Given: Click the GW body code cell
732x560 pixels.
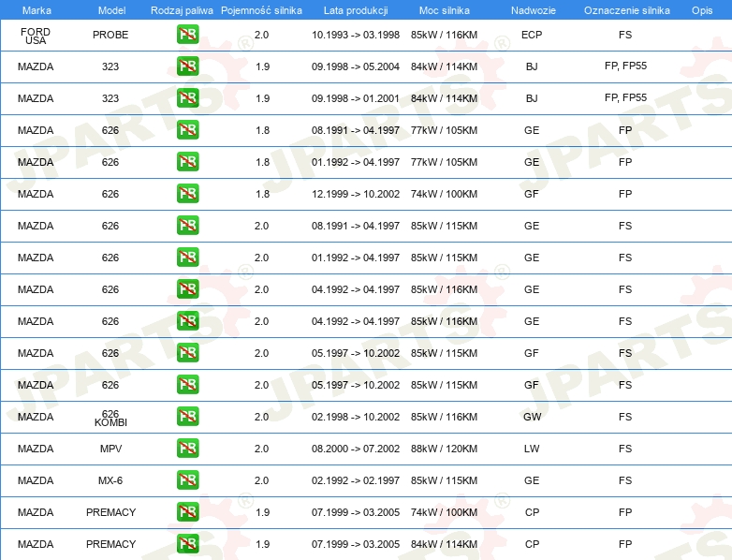Looking at the screenshot, I should point(533,417).
